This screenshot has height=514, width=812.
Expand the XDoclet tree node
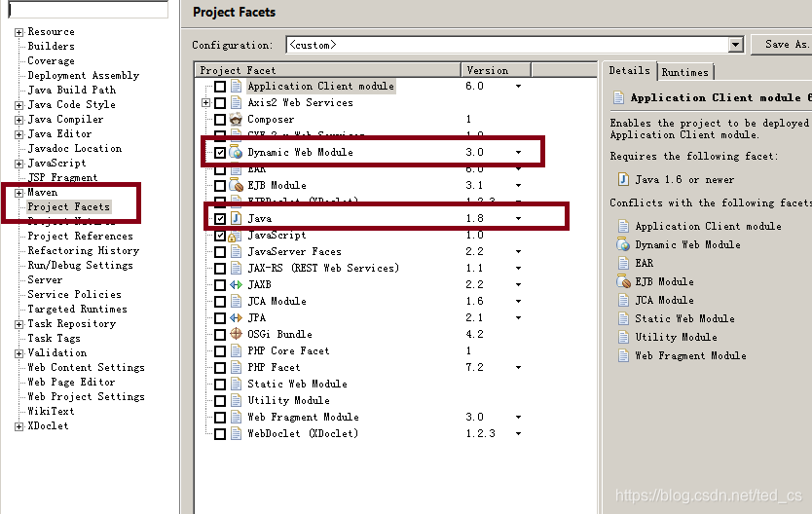[19, 426]
